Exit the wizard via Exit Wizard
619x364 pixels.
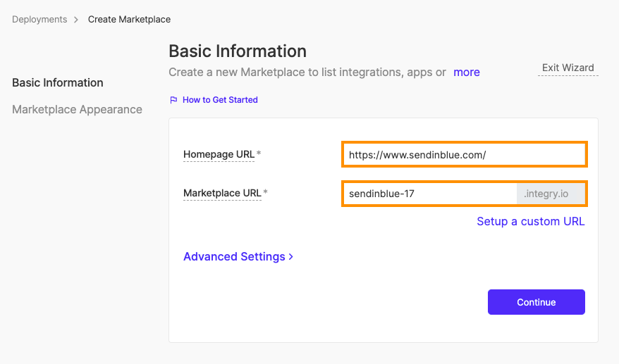(x=568, y=68)
